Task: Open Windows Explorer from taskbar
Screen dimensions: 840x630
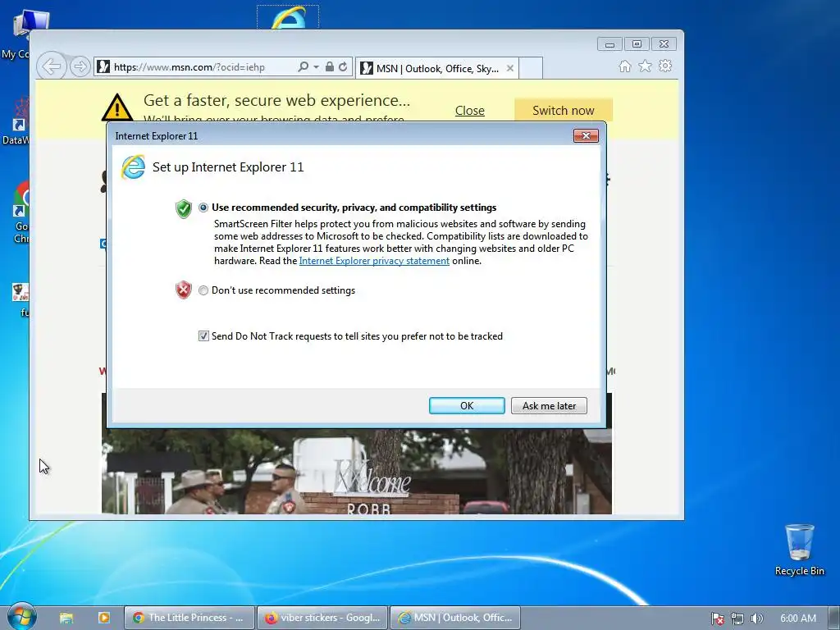Action: [x=66, y=618]
